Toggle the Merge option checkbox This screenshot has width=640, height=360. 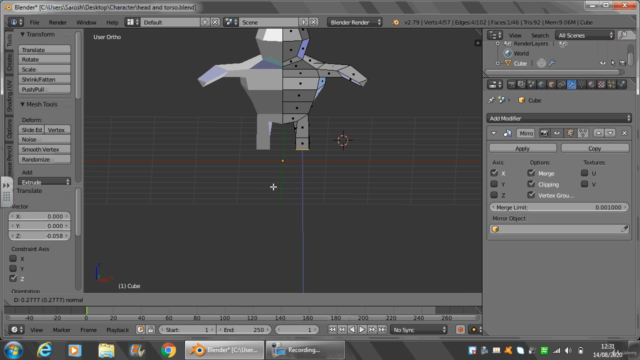click(531, 173)
